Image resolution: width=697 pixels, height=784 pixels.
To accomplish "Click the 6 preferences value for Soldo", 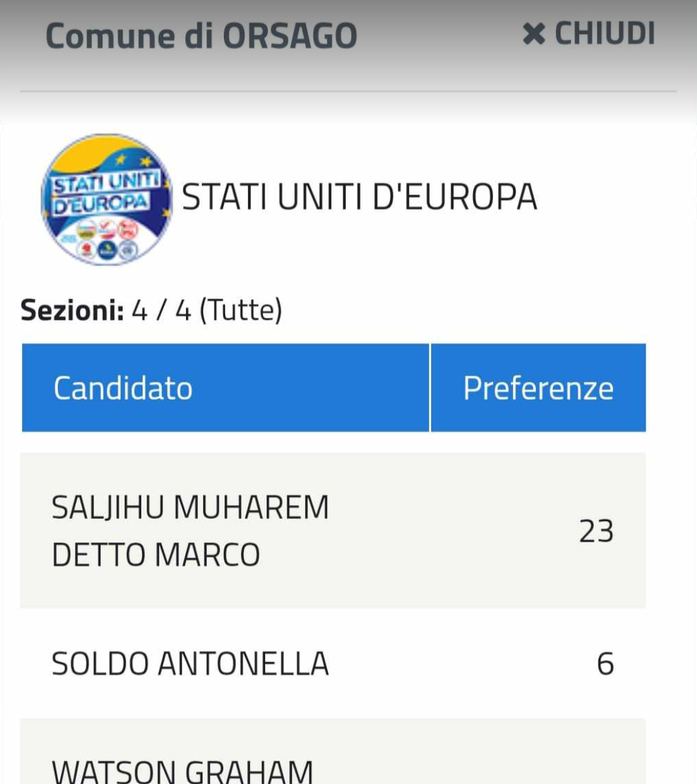I will point(606,664).
